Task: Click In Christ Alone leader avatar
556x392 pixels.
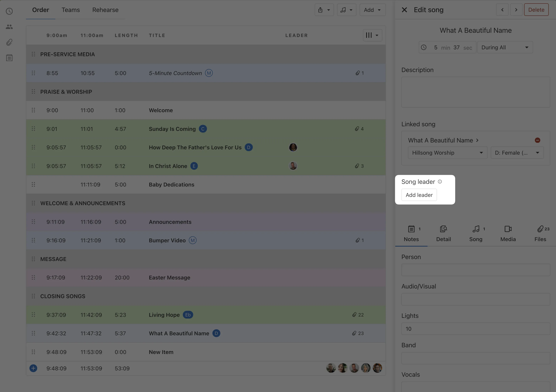Action: (293, 166)
